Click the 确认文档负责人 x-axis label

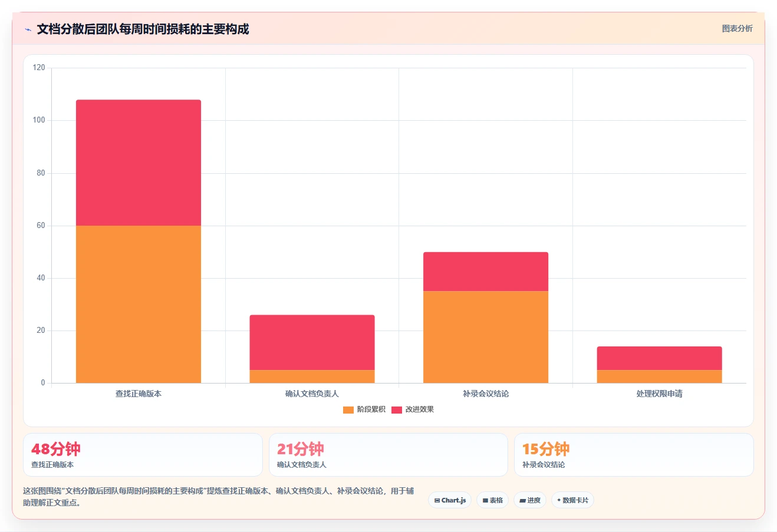[x=312, y=394]
